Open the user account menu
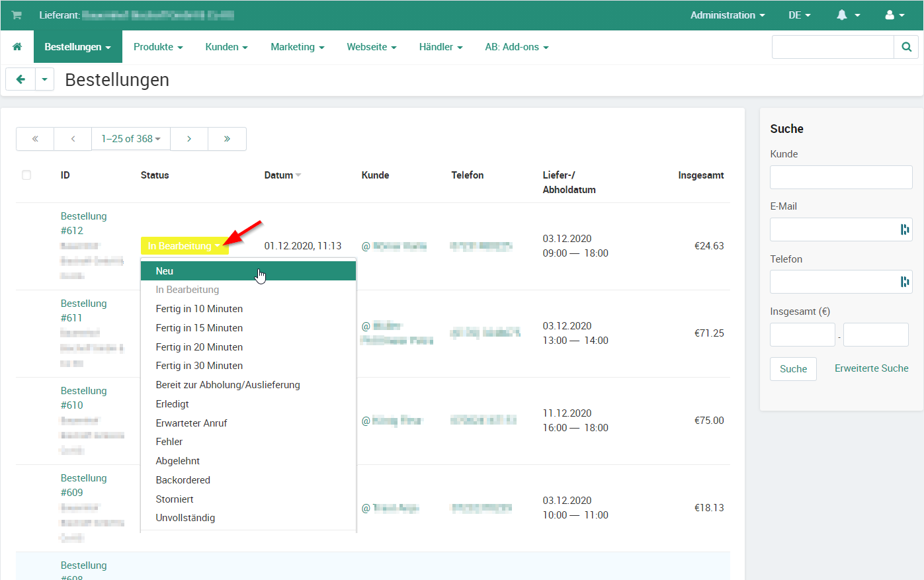Screen dimensions: 924x580 click(x=895, y=15)
